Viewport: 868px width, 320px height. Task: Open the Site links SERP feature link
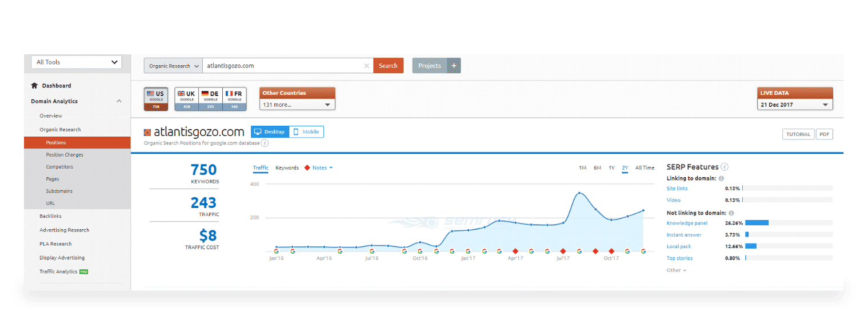[677, 189]
